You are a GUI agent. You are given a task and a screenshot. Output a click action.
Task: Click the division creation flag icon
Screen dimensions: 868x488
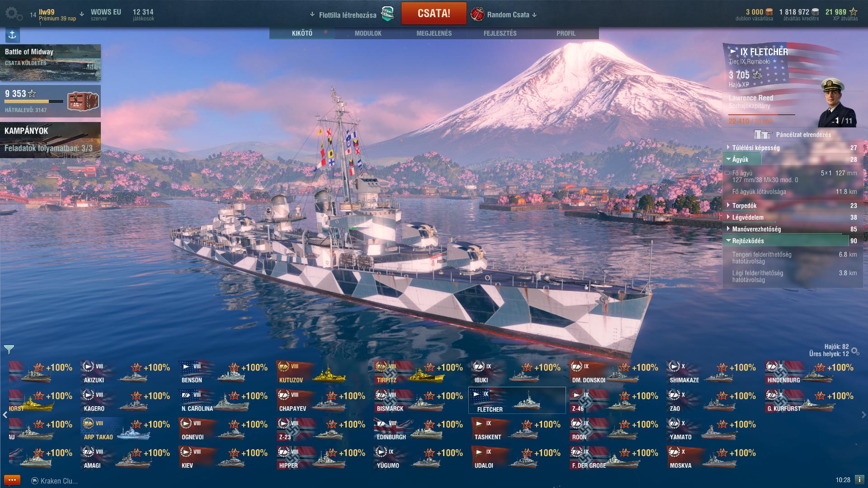point(387,14)
